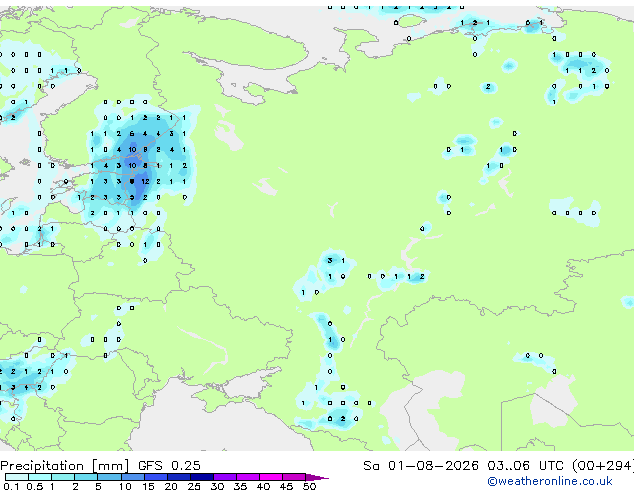Click the arrow tip past 50 on the legend
This screenshot has height=490, width=634.
pos(318,477)
